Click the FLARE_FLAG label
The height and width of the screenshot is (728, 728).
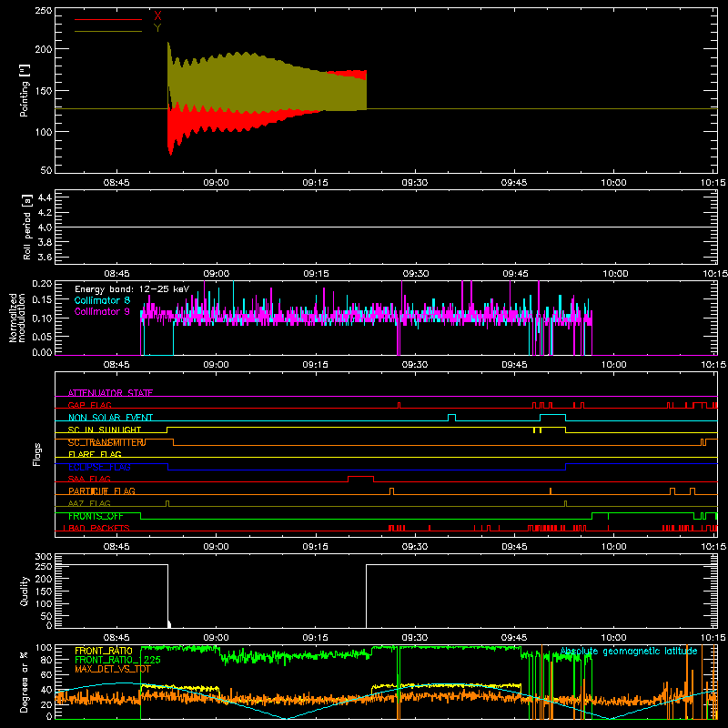click(x=95, y=454)
